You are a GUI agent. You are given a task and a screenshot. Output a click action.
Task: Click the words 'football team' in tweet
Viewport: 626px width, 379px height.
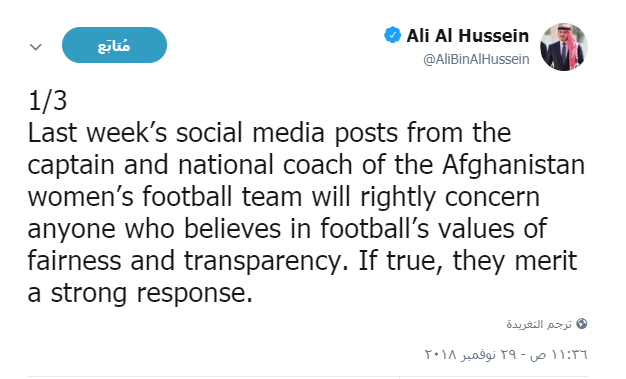[x=222, y=197]
